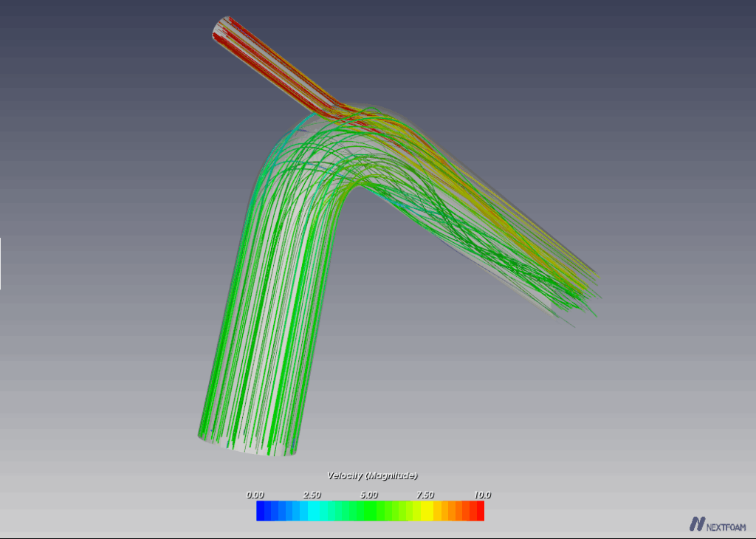Viewport: 756px width, 539px height.
Task: Click the 10.0 legend value
Action: [482, 495]
